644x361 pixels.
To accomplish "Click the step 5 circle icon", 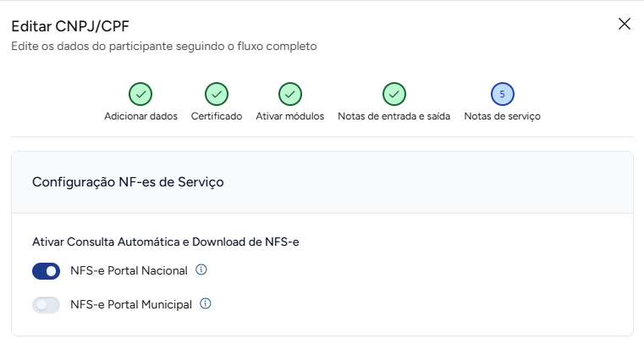I will (503, 94).
